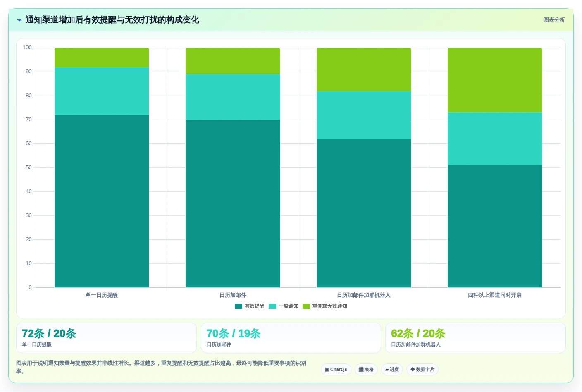Screen dimensions: 582x392
Task: Select the Chart.js tag button
Action: coord(336,369)
